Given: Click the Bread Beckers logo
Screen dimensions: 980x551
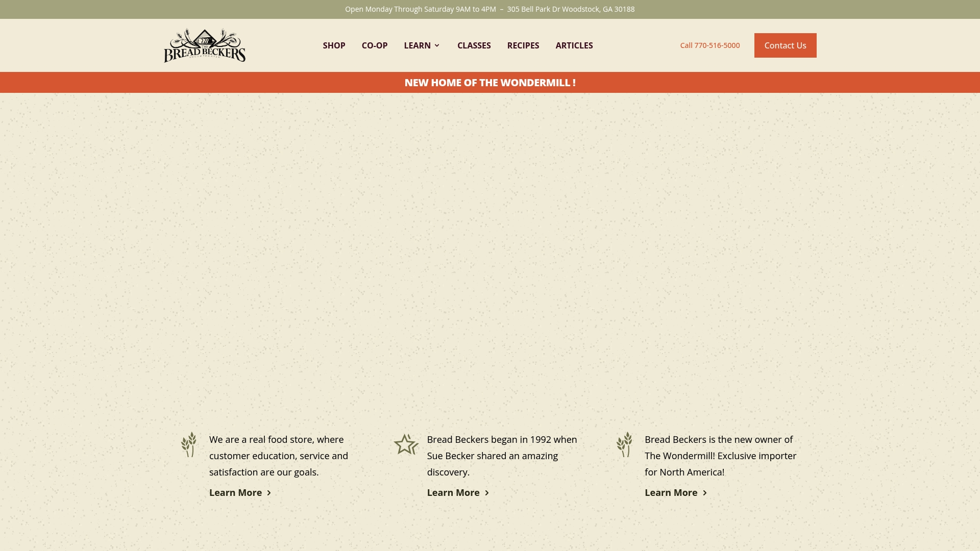Looking at the screenshot, I should click(x=205, y=45).
